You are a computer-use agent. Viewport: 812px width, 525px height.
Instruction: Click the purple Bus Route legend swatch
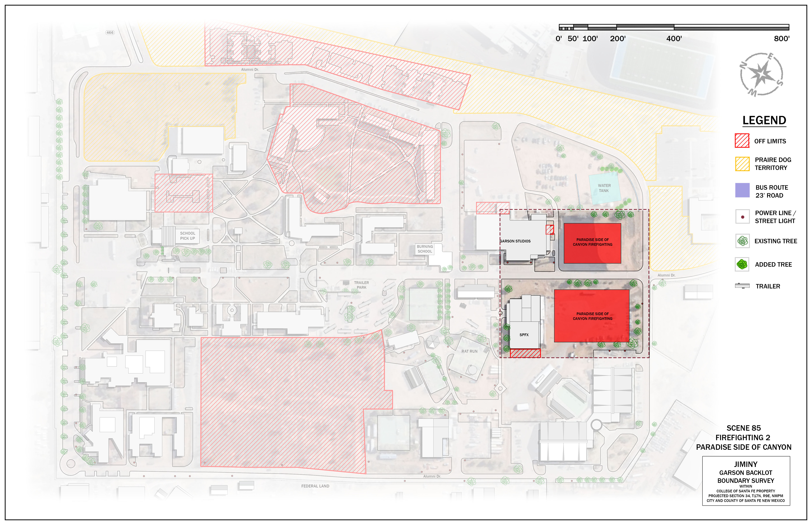tap(742, 190)
